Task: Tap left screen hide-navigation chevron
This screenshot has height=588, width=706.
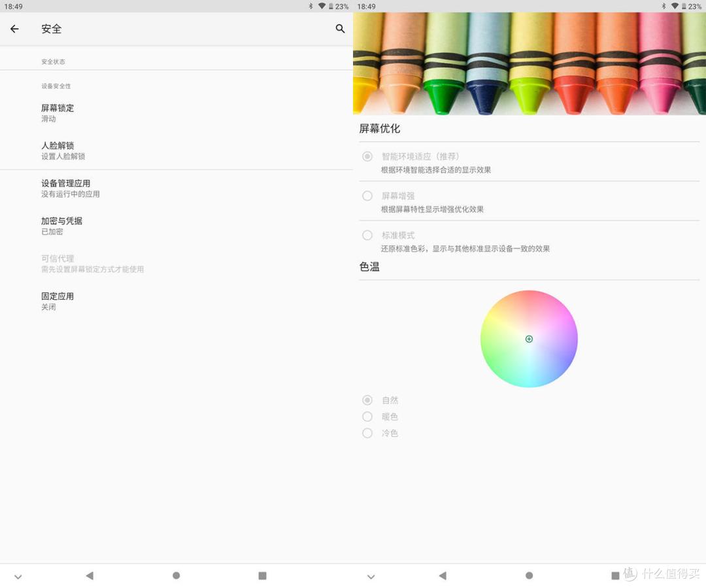Action: tap(18, 576)
